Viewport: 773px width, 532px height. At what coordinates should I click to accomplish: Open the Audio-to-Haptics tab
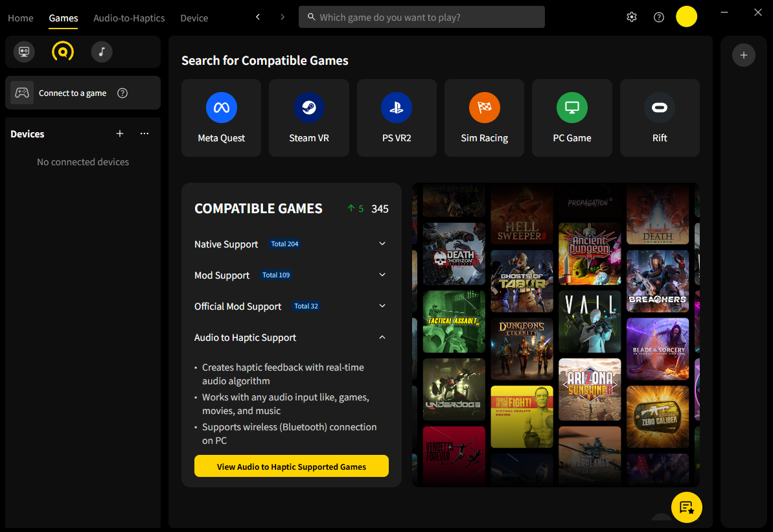(129, 17)
